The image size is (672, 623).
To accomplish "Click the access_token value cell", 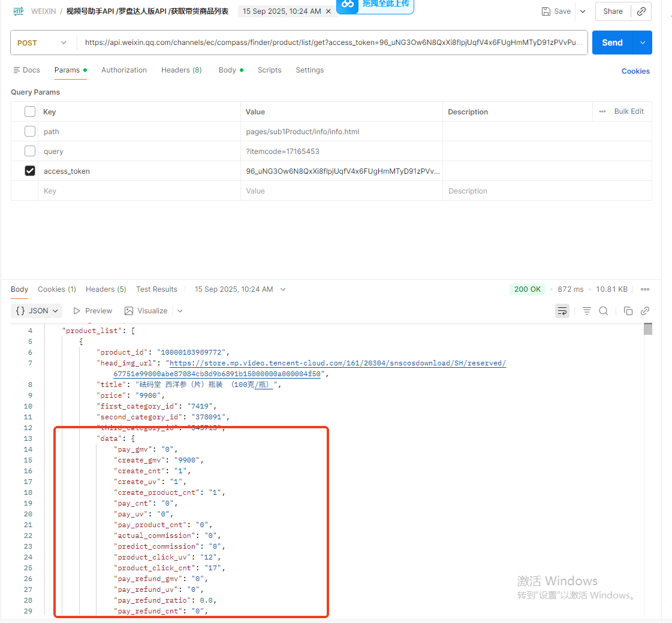I will coord(341,171).
